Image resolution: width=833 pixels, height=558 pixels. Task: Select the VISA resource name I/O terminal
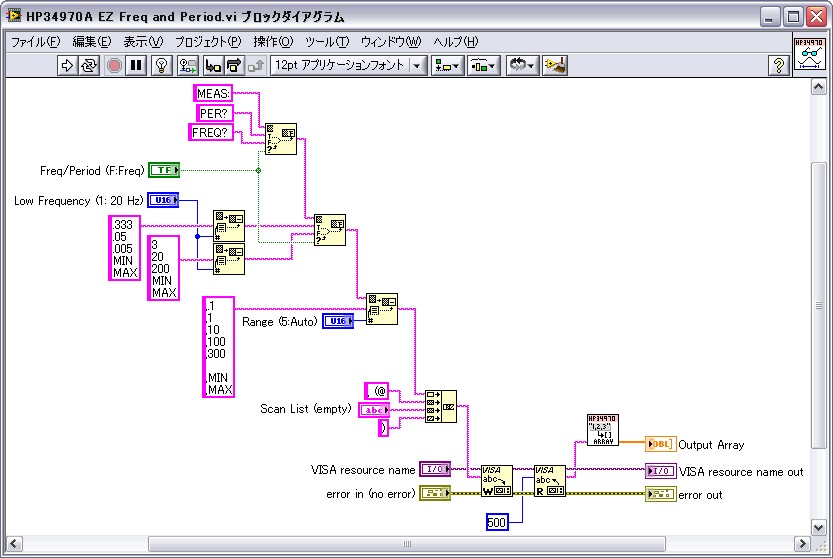[x=435, y=469]
